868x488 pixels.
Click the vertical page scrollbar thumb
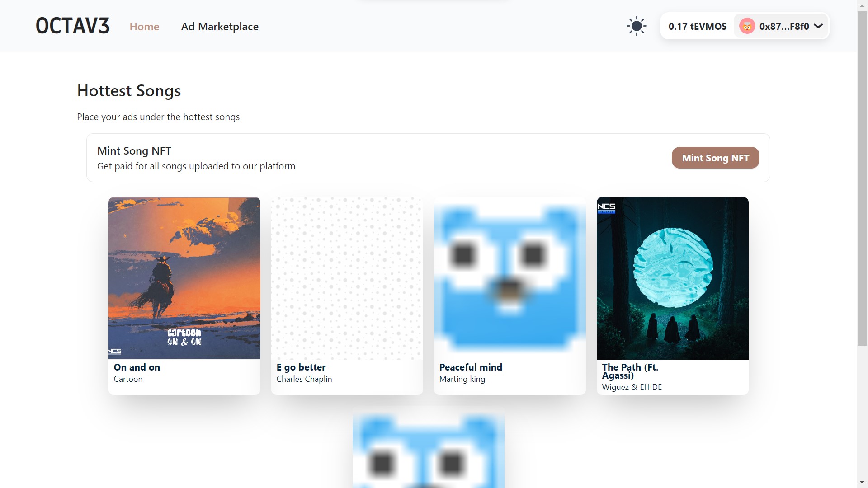[862, 178]
